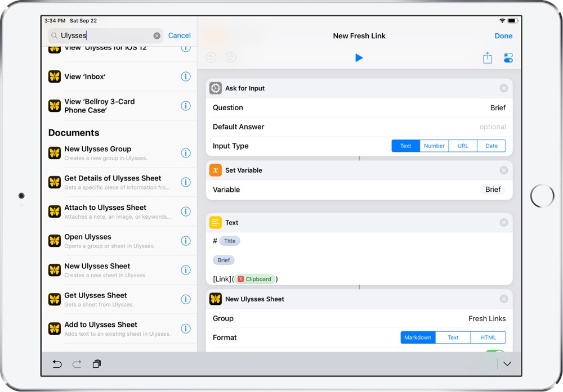Tap the 3:34 PM clock in status bar

click(55, 21)
